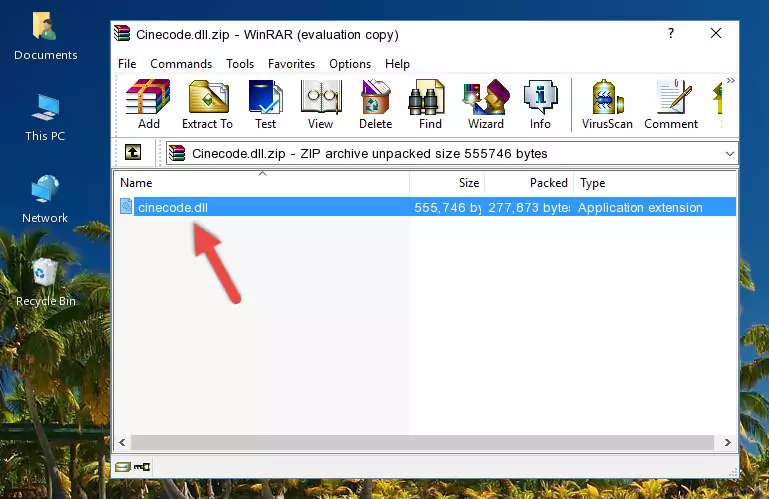Open the Find tool

(430, 104)
